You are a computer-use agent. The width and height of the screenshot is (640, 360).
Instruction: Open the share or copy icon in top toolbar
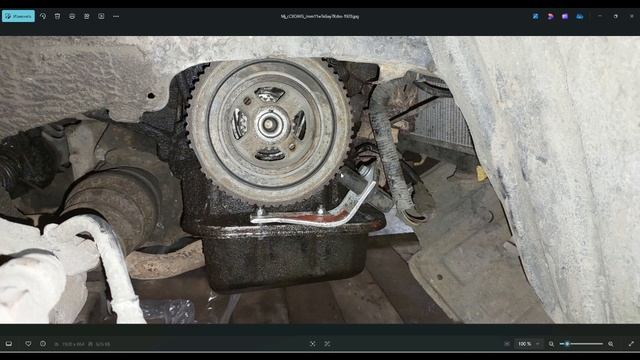coord(87,16)
